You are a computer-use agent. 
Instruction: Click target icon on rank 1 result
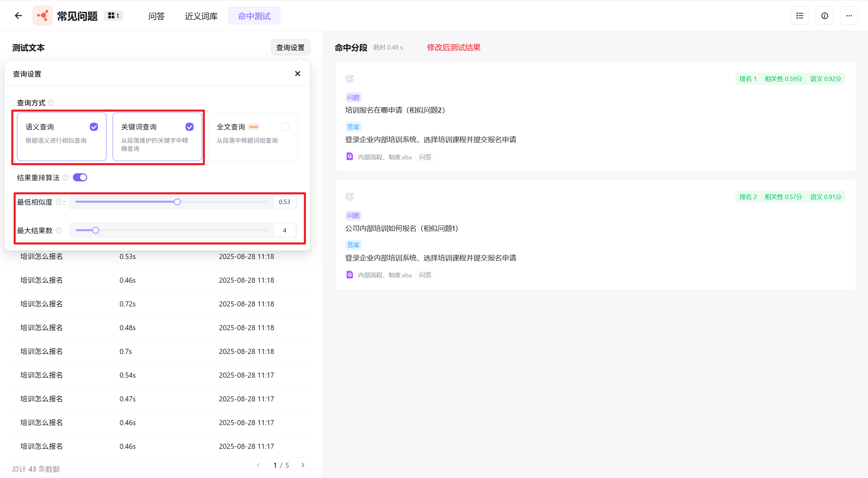tap(349, 79)
